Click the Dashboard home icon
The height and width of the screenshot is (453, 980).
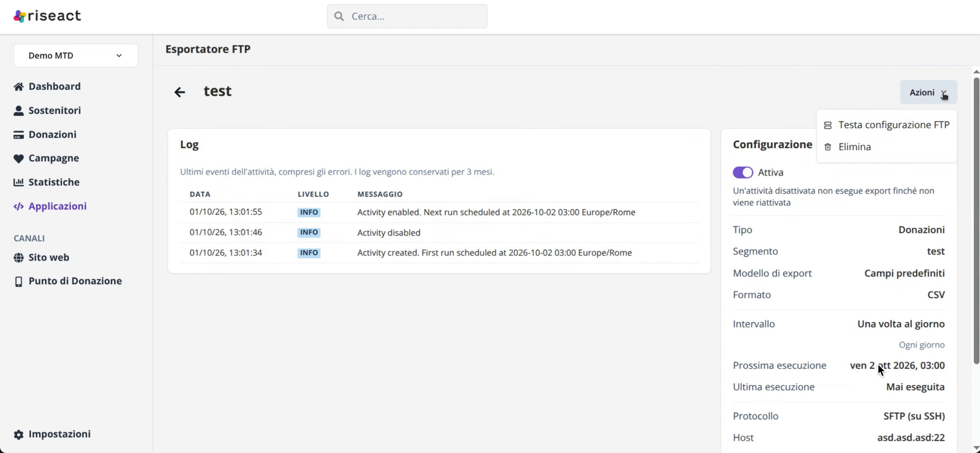pyautogui.click(x=18, y=86)
